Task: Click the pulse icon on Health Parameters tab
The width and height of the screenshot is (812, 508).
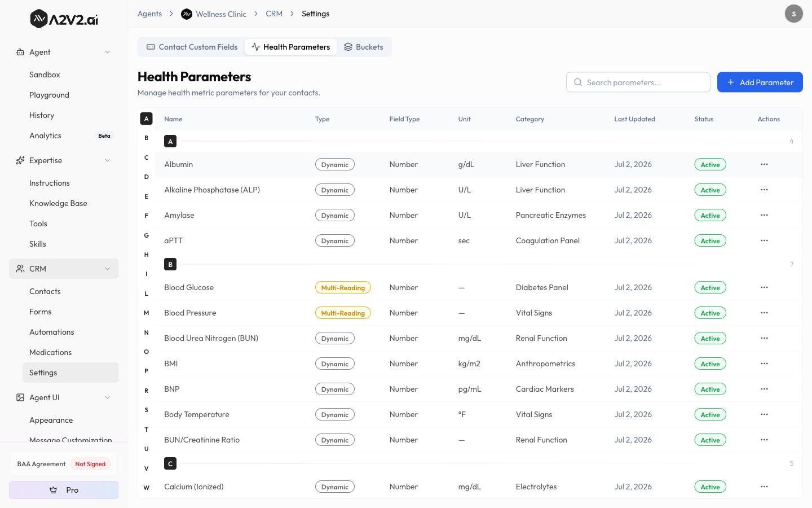Action: (x=255, y=47)
